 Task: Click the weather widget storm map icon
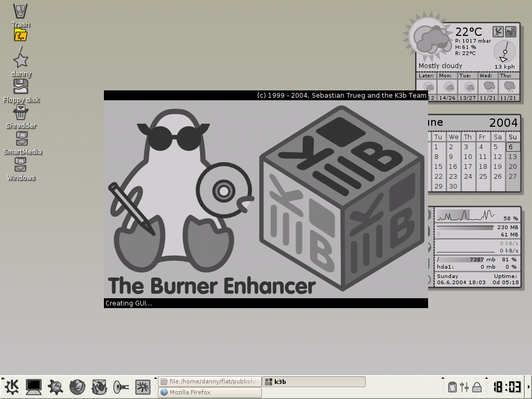point(498,32)
